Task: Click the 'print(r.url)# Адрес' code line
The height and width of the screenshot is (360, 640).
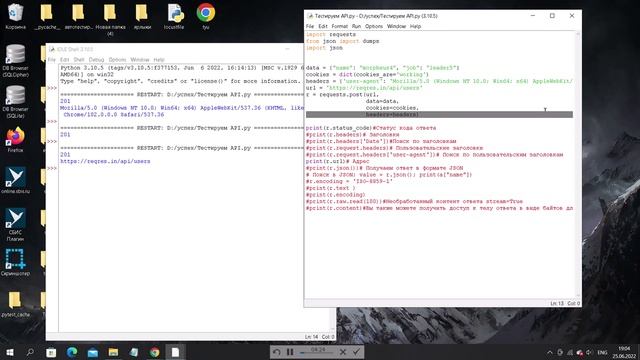Action: pos(338,161)
